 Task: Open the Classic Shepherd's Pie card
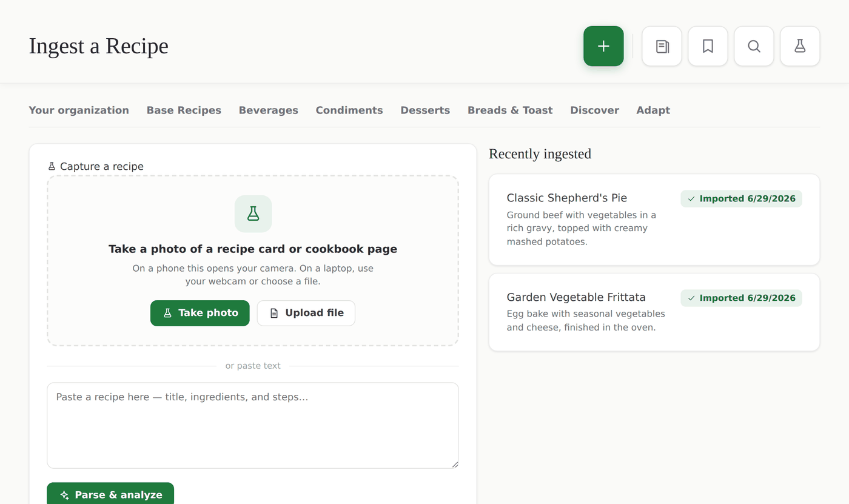654,220
